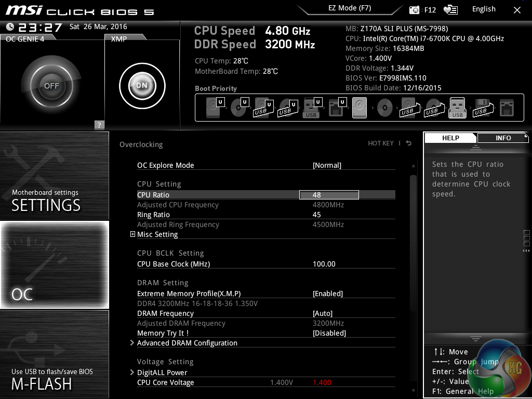
Task: Open the DRAM Frequency [Auto] option
Action: click(323, 313)
